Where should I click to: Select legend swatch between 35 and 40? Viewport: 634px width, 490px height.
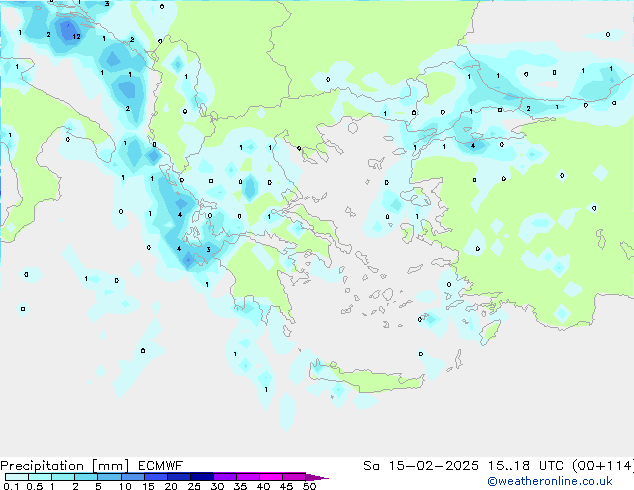[x=247, y=477]
